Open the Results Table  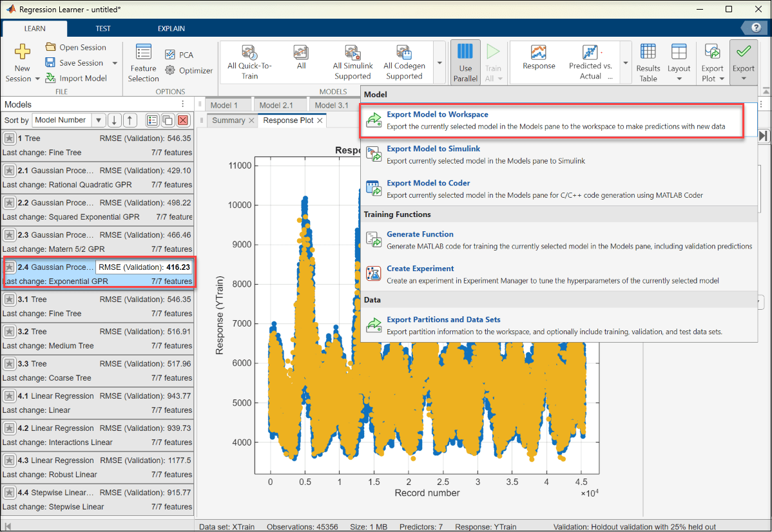click(648, 62)
